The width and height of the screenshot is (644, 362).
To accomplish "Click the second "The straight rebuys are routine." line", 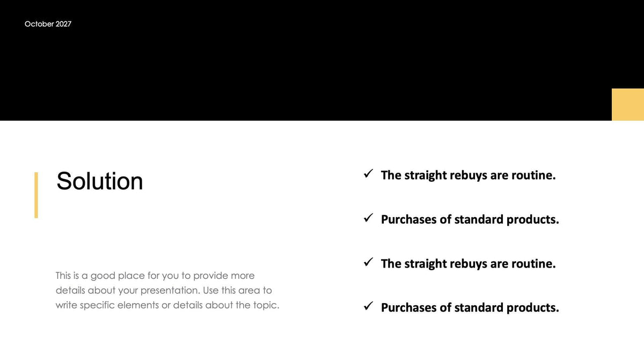I will pyautogui.click(x=468, y=263).
